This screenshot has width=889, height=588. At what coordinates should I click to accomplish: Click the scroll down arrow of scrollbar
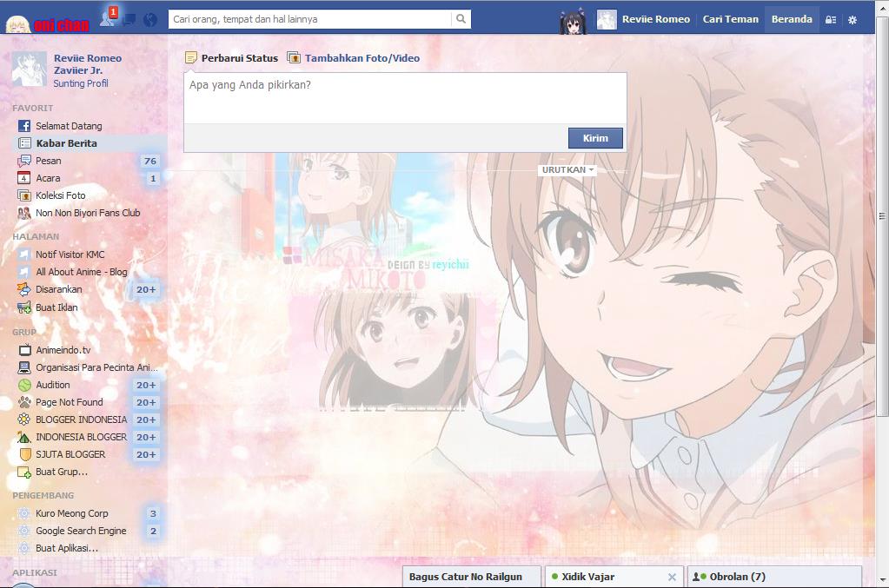pos(882,581)
